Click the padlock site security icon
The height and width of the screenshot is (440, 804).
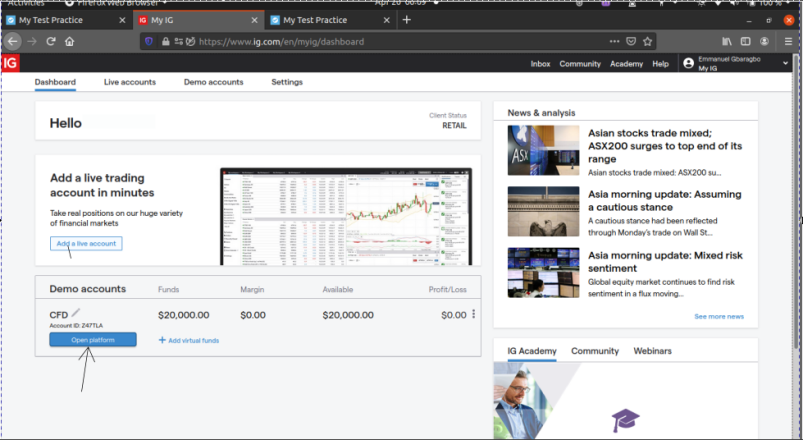pos(165,42)
